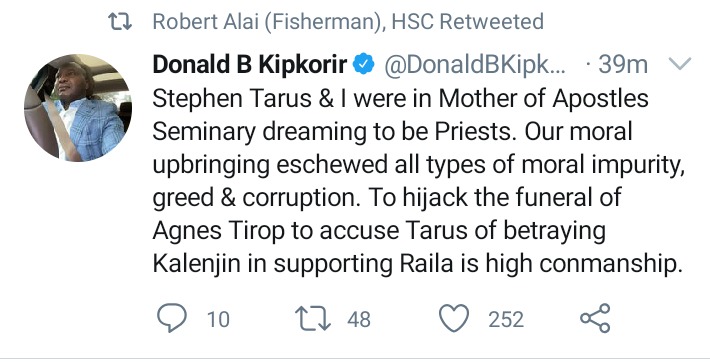Image resolution: width=710 pixels, height=362 pixels.
Task: Click the blue verified badge
Action: click(x=364, y=64)
